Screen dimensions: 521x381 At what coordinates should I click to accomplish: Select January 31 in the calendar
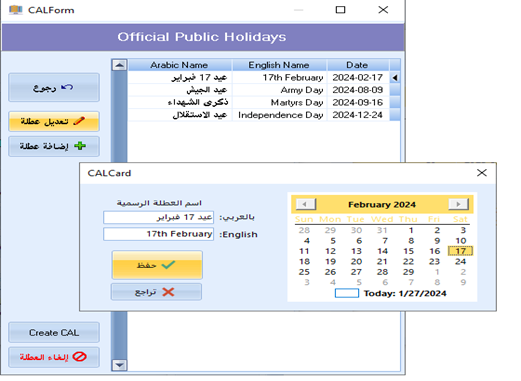pos(382,230)
